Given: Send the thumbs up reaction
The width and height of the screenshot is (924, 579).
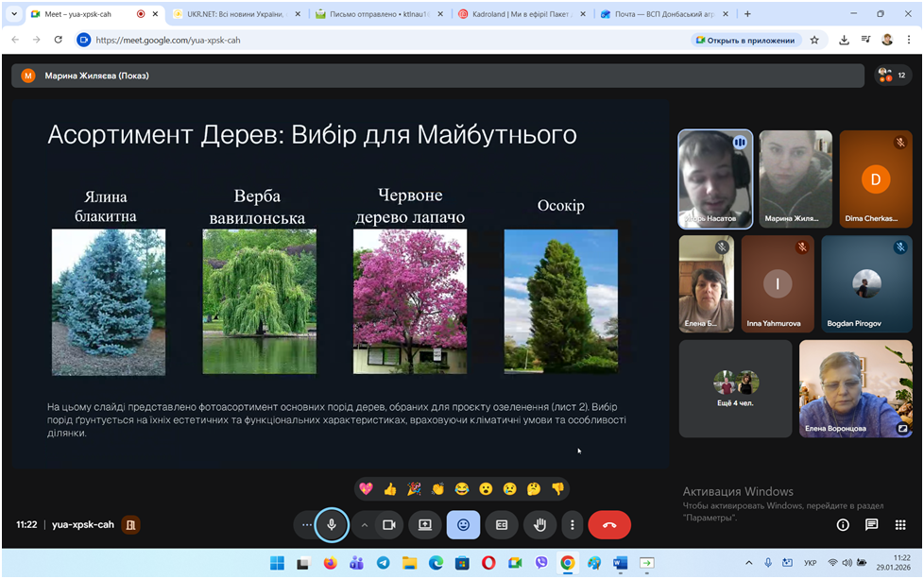Looking at the screenshot, I should point(390,488).
